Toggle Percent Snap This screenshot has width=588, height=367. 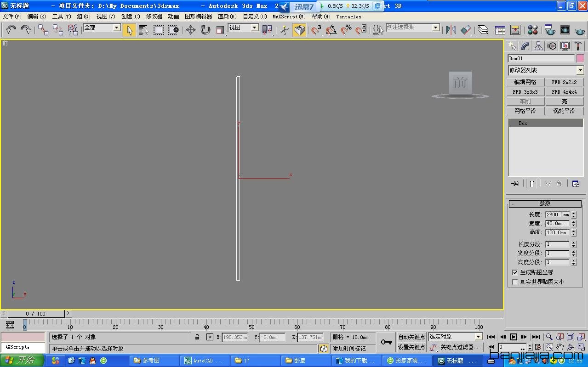tap(346, 30)
